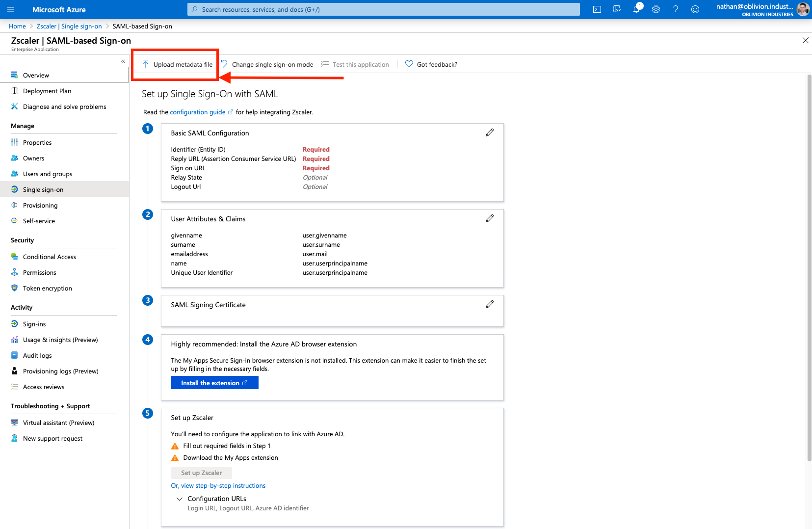Click the search resources input field
This screenshot has height=529, width=812.
pyautogui.click(x=383, y=9)
